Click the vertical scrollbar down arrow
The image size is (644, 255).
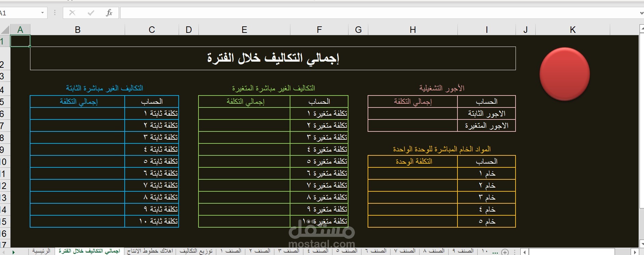point(641,244)
